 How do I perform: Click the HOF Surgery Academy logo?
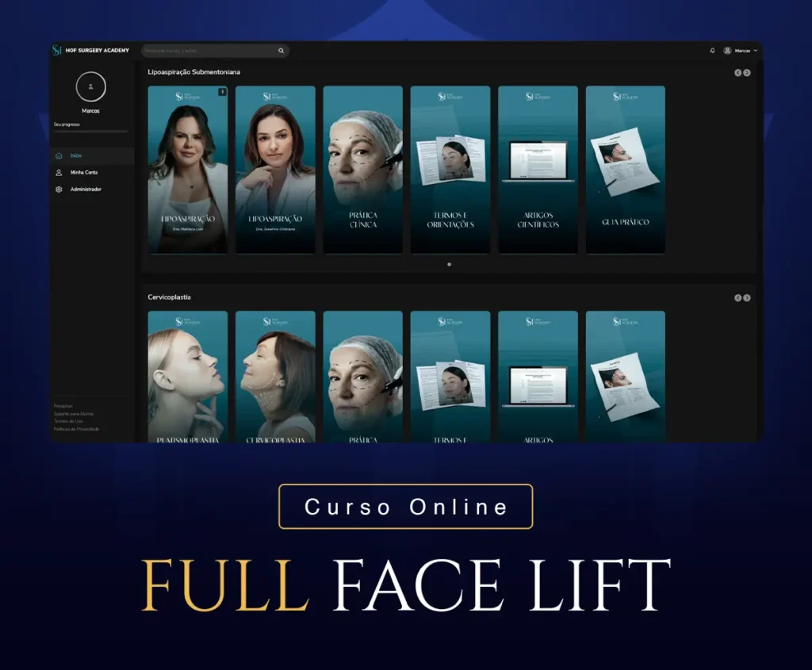90,50
